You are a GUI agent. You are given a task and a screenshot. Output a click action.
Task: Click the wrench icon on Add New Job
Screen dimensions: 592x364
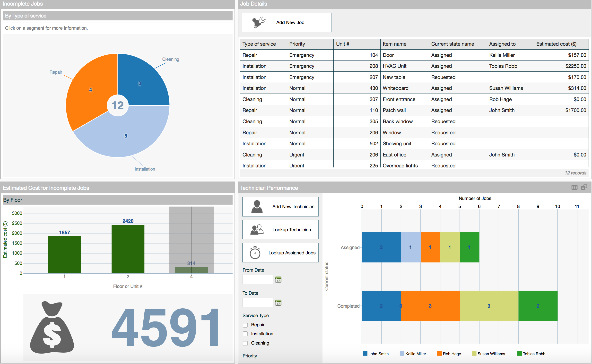(x=259, y=22)
